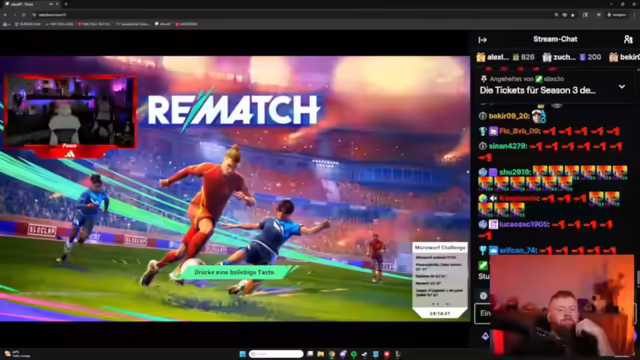Open Google Chrome from the taskbar
640x360 pixels.
[332, 354]
